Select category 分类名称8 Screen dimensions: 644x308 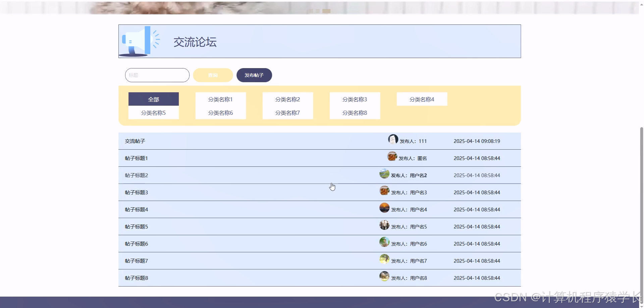pyautogui.click(x=355, y=113)
